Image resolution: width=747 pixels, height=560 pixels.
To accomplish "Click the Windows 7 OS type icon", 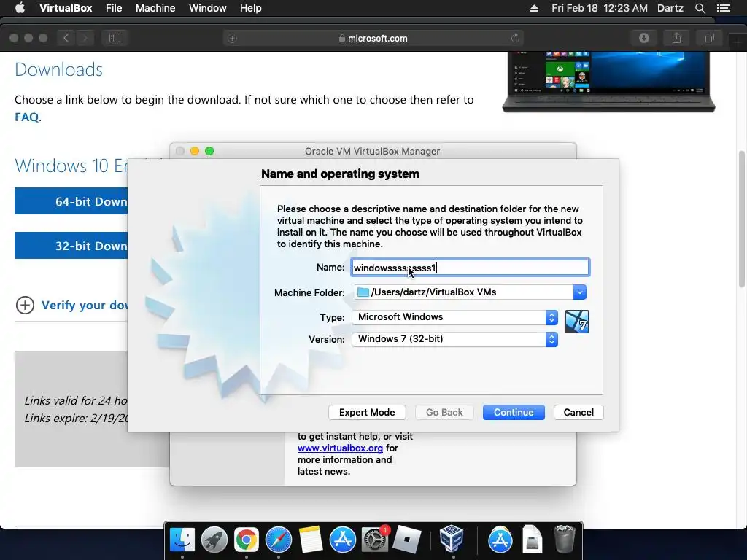I will (x=576, y=322).
